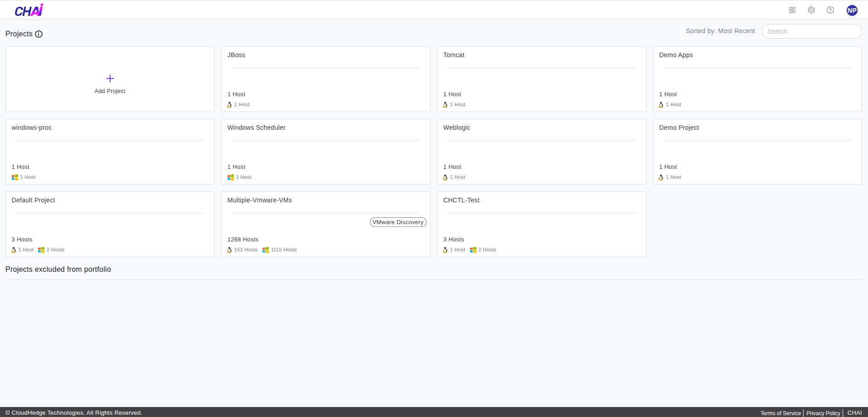The image size is (868, 417).
Task: Click the plus icon to add a project
Action: click(x=110, y=78)
